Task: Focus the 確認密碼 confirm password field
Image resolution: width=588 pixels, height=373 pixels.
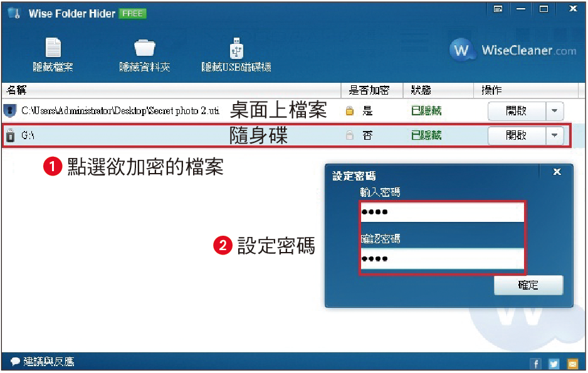Action: point(442,259)
